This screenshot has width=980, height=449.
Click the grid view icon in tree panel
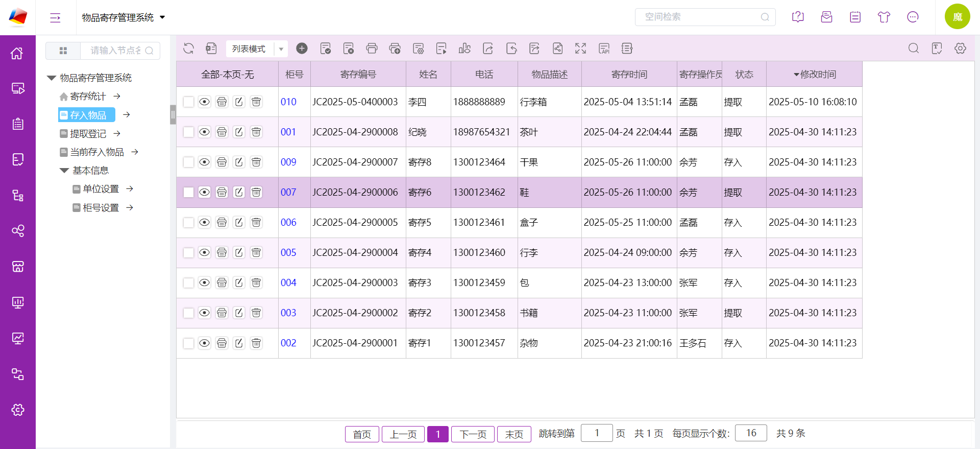click(63, 51)
